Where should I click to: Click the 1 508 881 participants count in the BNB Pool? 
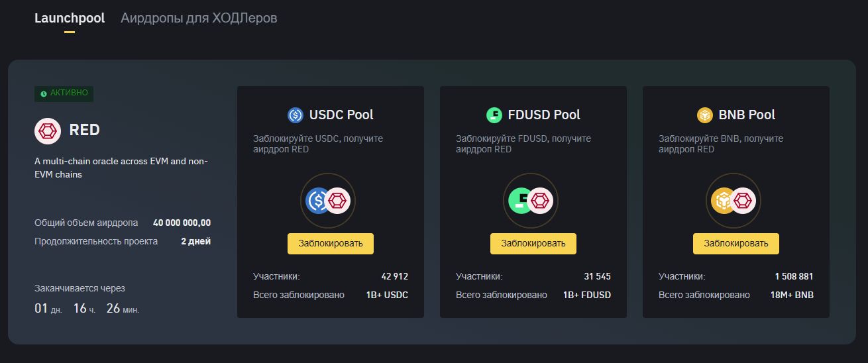pos(794,276)
